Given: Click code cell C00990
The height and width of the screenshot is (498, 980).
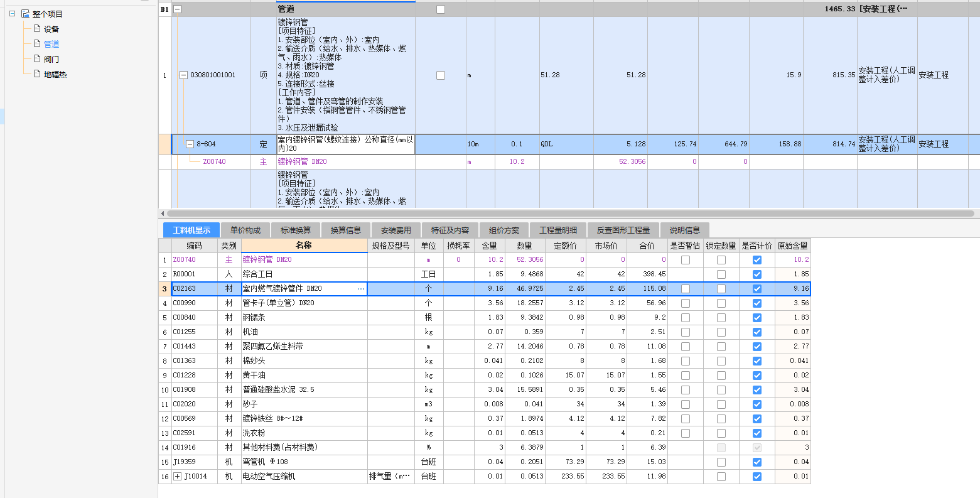Looking at the screenshot, I should pyautogui.click(x=195, y=303).
